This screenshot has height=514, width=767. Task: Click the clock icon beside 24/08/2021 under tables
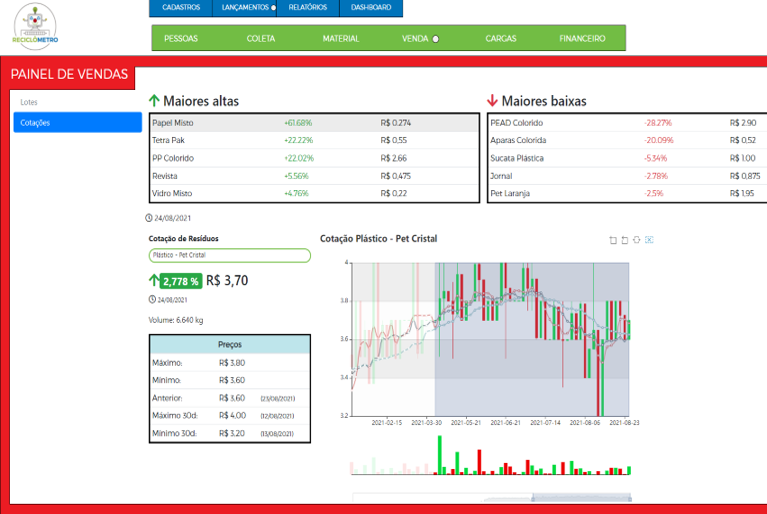pyautogui.click(x=150, y=217)
